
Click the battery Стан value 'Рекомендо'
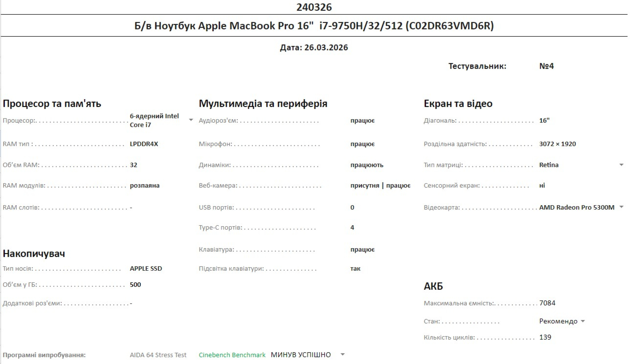tap(558, 321)
